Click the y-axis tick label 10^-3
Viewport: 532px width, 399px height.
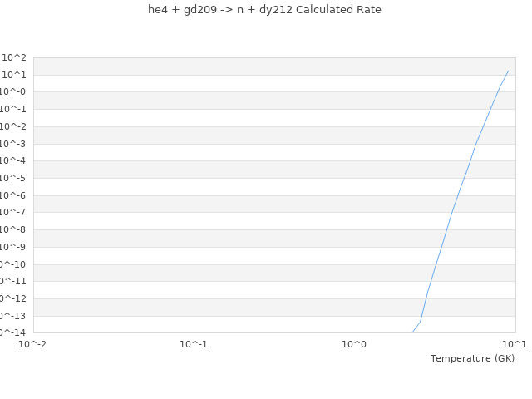(12, 144)
